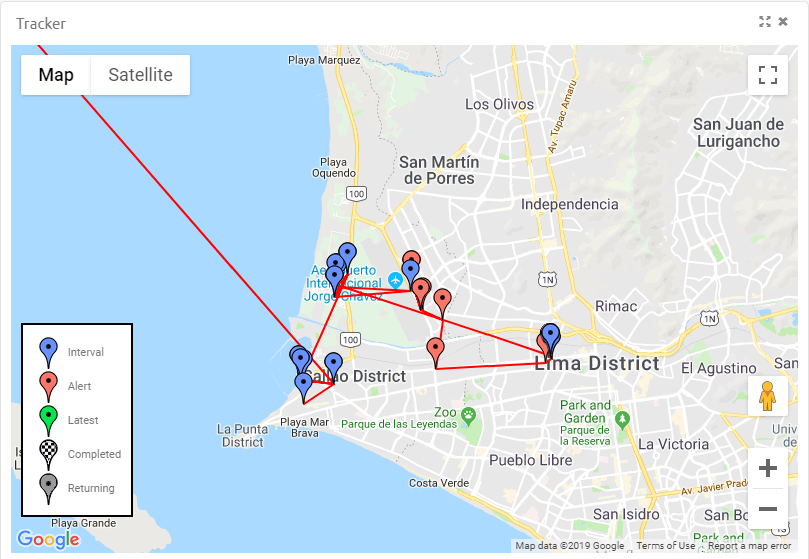
Task: Zoom out with the minus button
Action: pos(767,509)
